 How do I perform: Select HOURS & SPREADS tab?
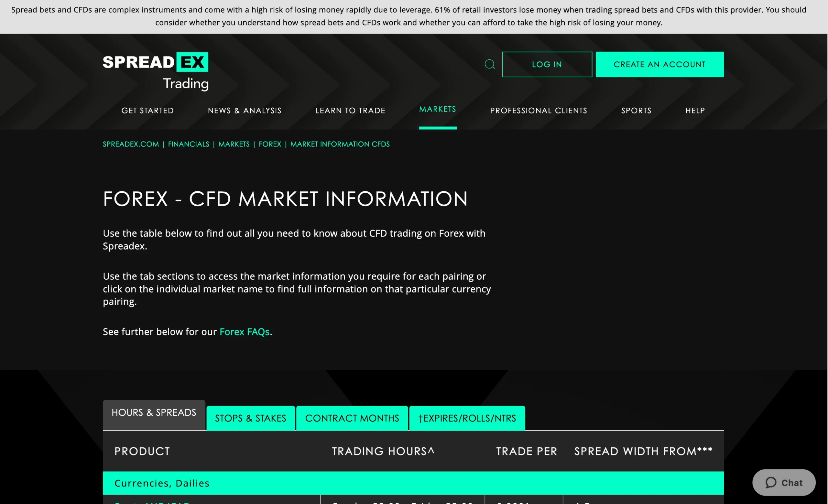pos(154,415)
